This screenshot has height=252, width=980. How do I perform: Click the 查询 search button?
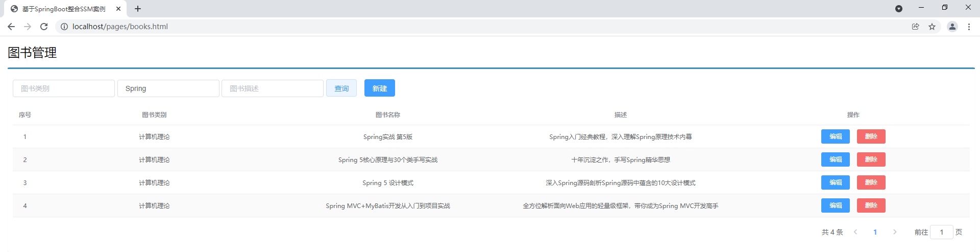[x=341, y=88]
